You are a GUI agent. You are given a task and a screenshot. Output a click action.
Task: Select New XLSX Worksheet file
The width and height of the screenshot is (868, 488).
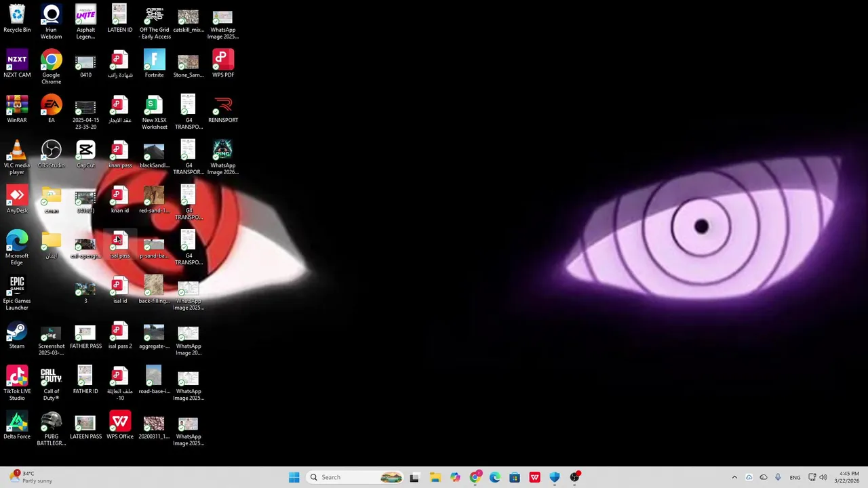155,112
